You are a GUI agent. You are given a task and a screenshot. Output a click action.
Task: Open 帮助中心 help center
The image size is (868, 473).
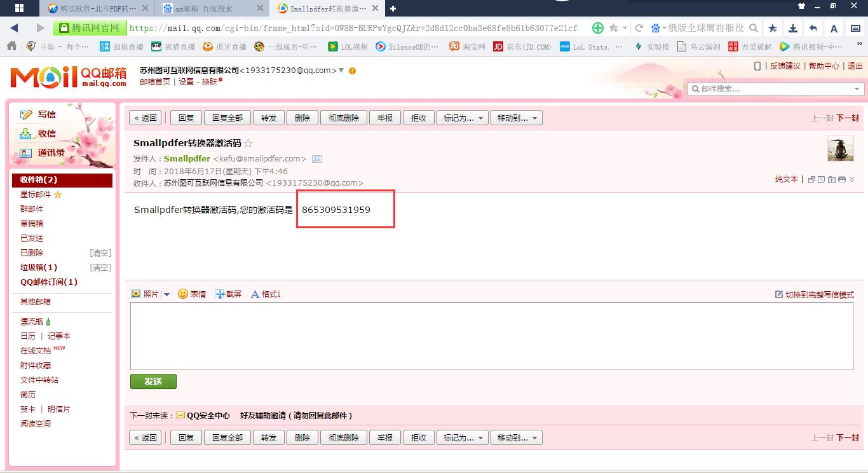point(824,66)
